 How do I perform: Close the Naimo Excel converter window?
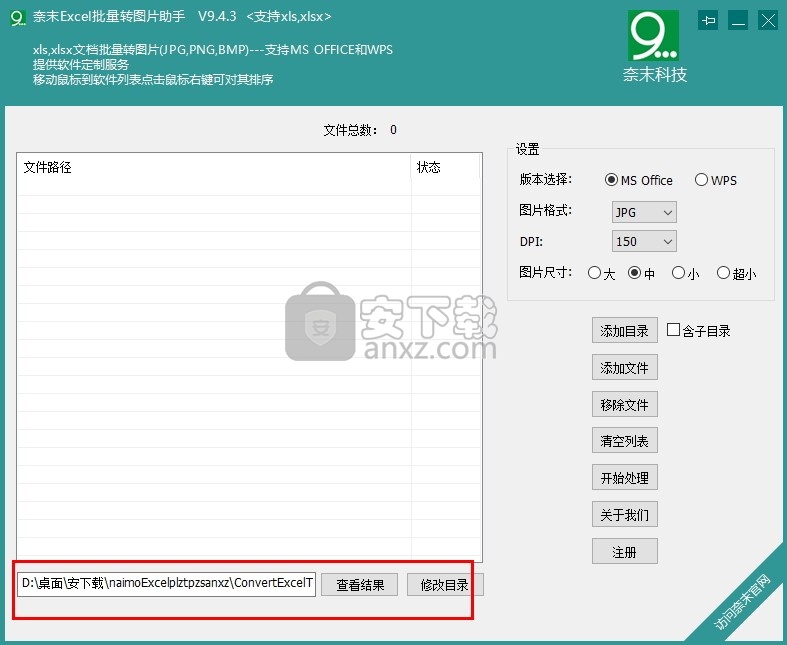[x=768, y=21]
